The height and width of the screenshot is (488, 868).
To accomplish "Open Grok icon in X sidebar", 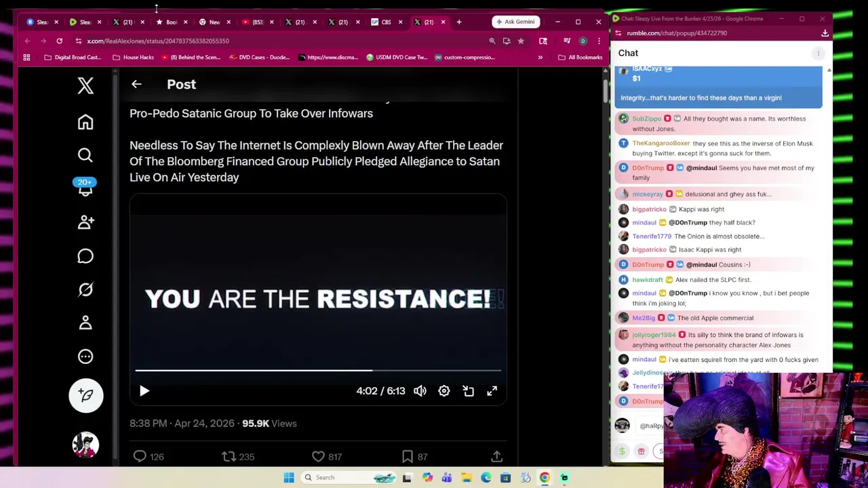I will [x=85, y=289].
